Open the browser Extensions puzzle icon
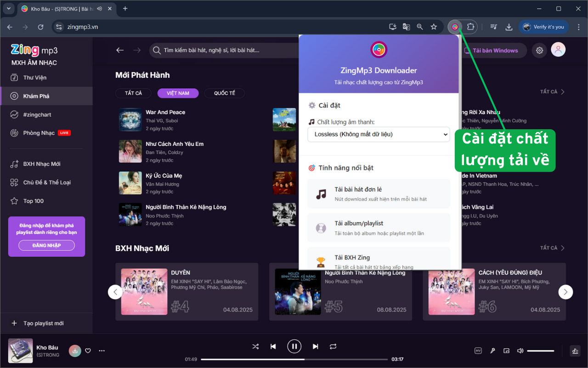The height and width of the screenshot is (368, 588). [470, 27]
